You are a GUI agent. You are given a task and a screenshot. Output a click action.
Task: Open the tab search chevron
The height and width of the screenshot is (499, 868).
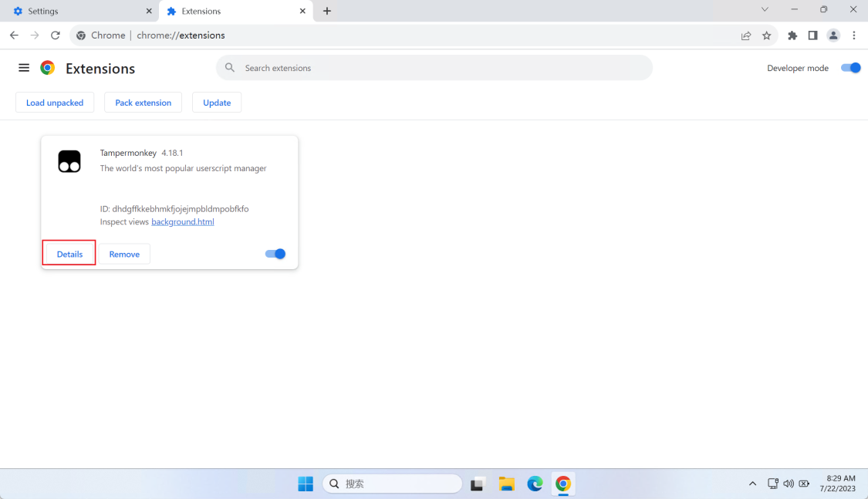click(765, 9)
